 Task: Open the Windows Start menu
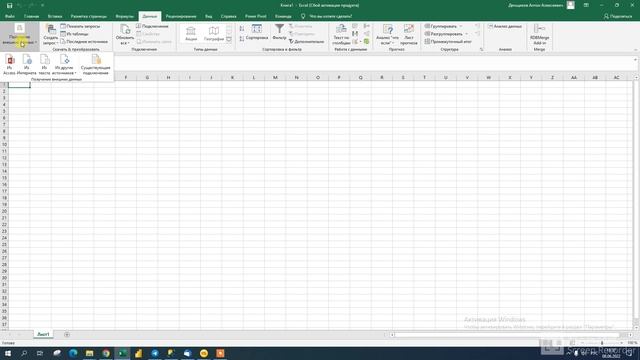tap(8, 353)
